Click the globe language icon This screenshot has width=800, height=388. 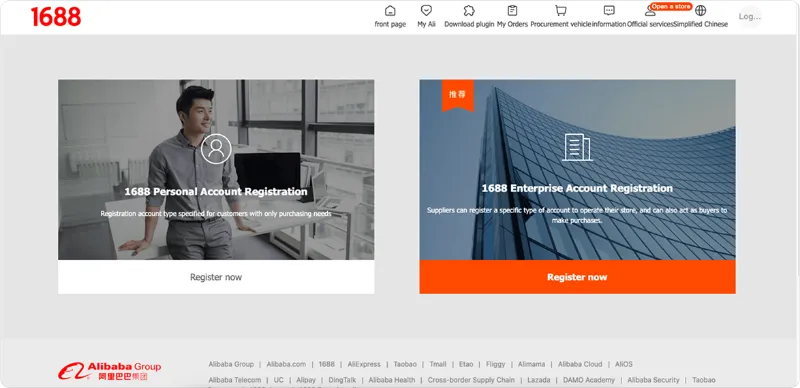(x=701, y=10)
